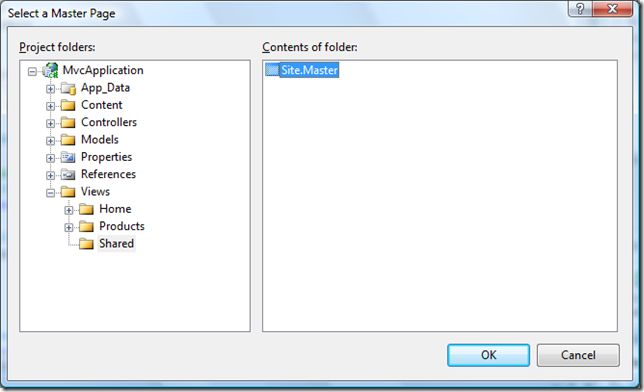Click the App_Data folder icon
Image resolution: width=644 pixels, height=392 pixels.
click(68, 88)
